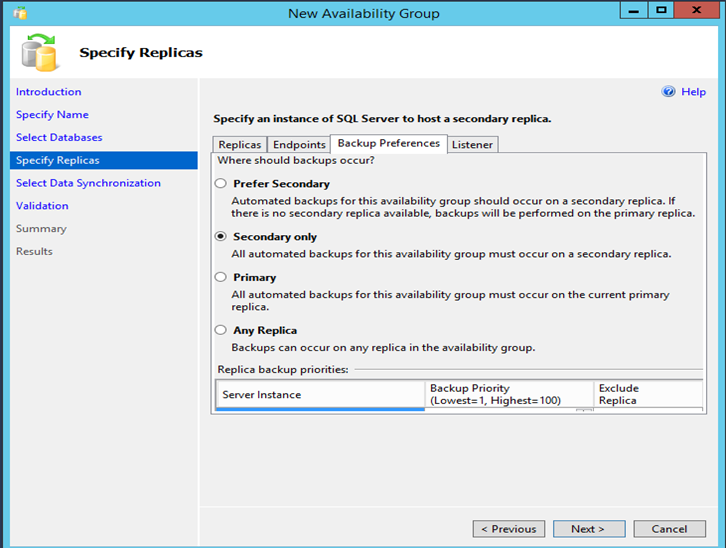
Task: Click the Help question mark icon
Action: pyautogui.click(x=669, y=92)
